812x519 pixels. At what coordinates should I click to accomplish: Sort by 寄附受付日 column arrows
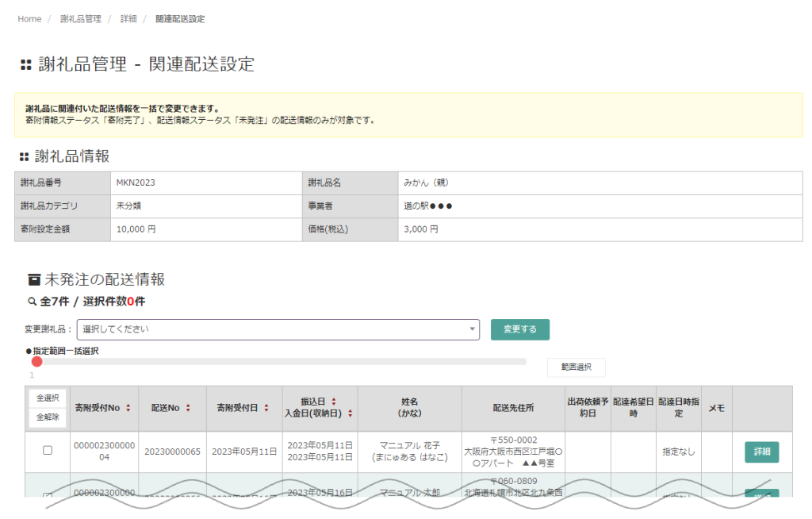[x=266, y=408]
